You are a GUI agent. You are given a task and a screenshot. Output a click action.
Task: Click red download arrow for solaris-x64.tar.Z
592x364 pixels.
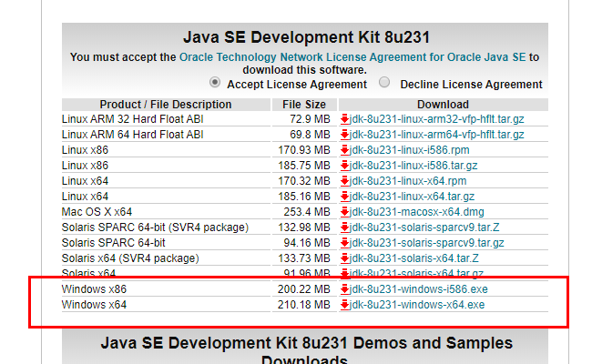pos(344,258)
